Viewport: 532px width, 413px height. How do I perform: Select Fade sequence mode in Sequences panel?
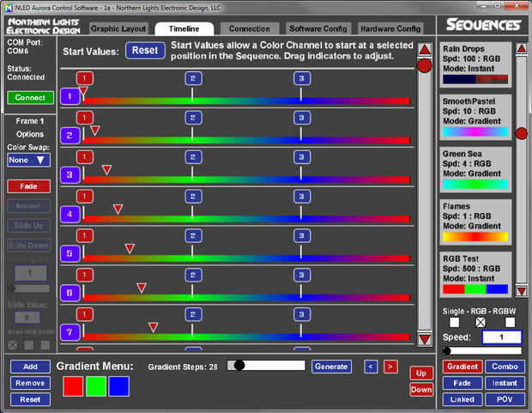462,383
